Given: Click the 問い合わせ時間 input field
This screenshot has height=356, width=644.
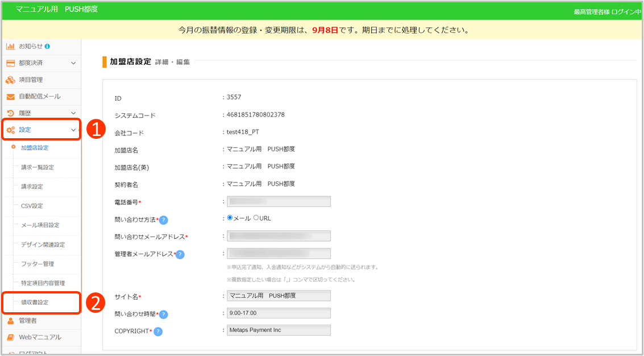Looking at the screenshot, I should tap(279, 313).
